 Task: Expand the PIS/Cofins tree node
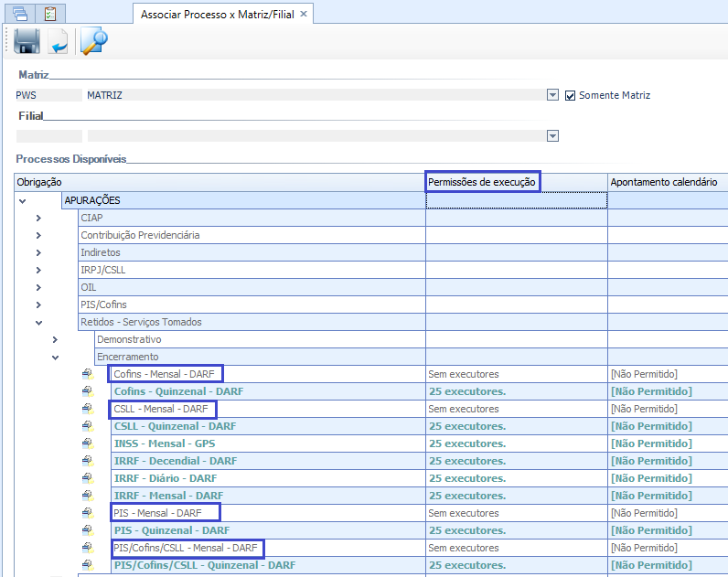[38, 305]
